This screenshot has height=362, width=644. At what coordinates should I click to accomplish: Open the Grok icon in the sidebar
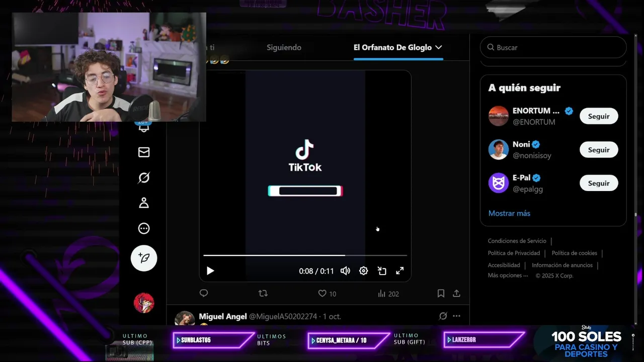click(144, 177)
